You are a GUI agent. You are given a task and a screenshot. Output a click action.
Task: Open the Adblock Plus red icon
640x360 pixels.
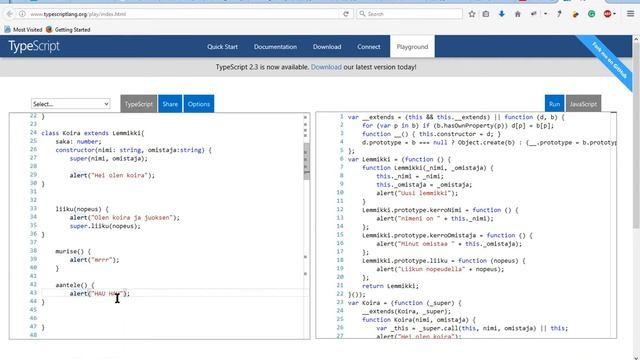pyautogui.click(x=607, y=14)
